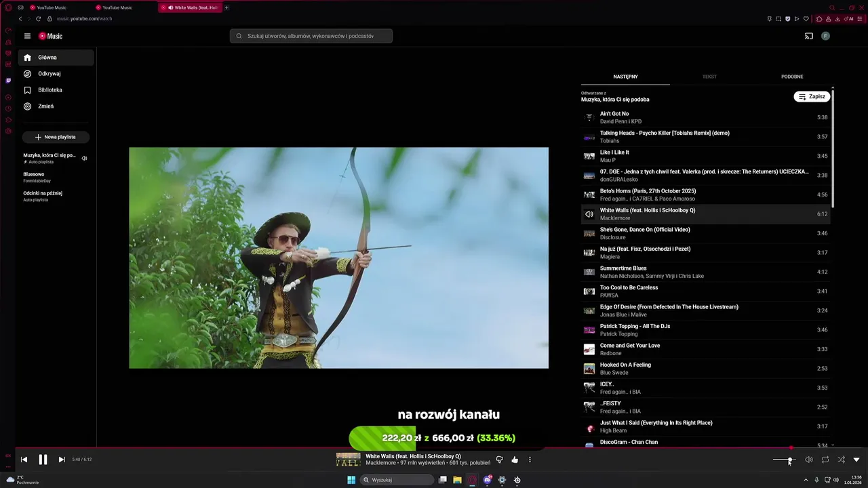Pause the current song
Viewport: 868px width, 488px height.
pyautogui.click(x=43, y=460)
